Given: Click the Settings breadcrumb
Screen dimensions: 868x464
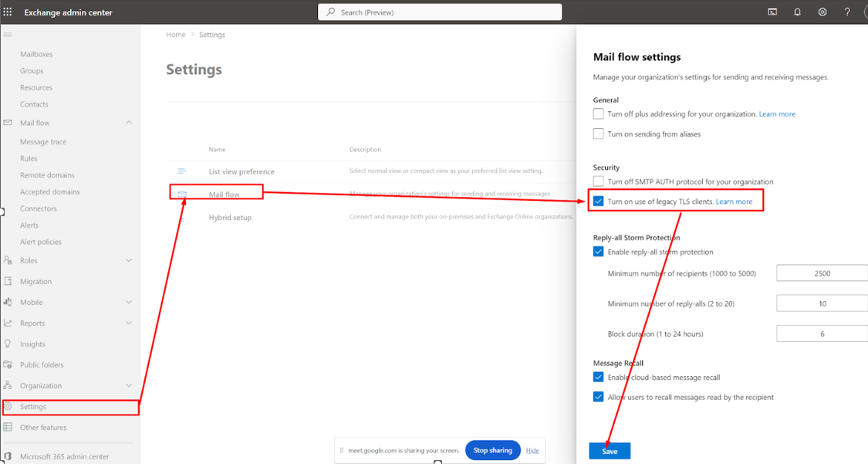Looking at the screenshot, I should pos(212,34).
